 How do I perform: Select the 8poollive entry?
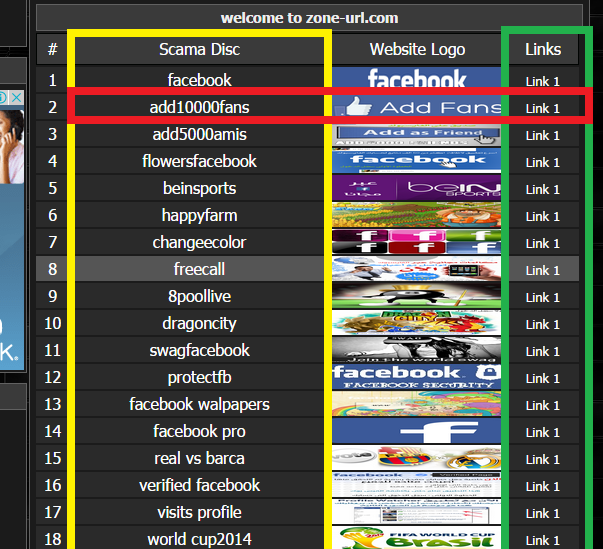tap(199, 296)
